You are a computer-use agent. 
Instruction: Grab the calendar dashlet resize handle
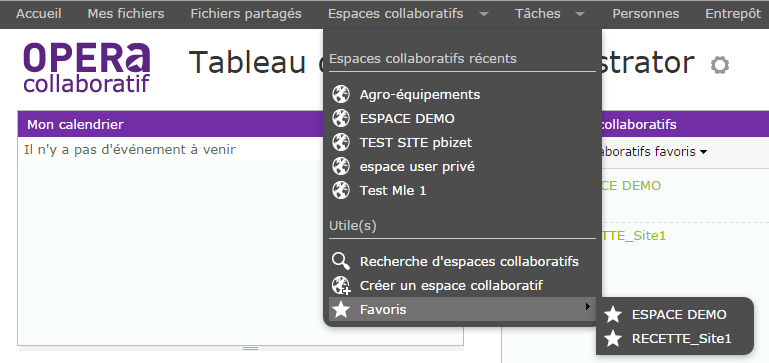(251, 348)
